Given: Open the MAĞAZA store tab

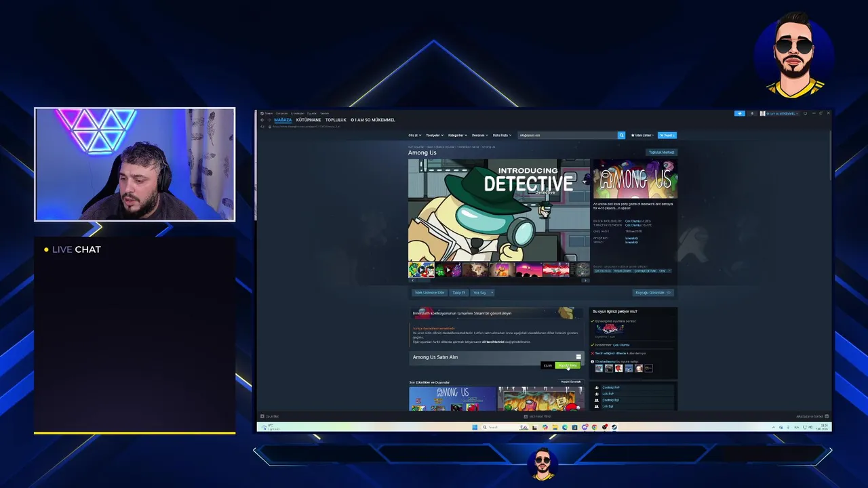Looking at the screenshot, I should tap(283, 120).
